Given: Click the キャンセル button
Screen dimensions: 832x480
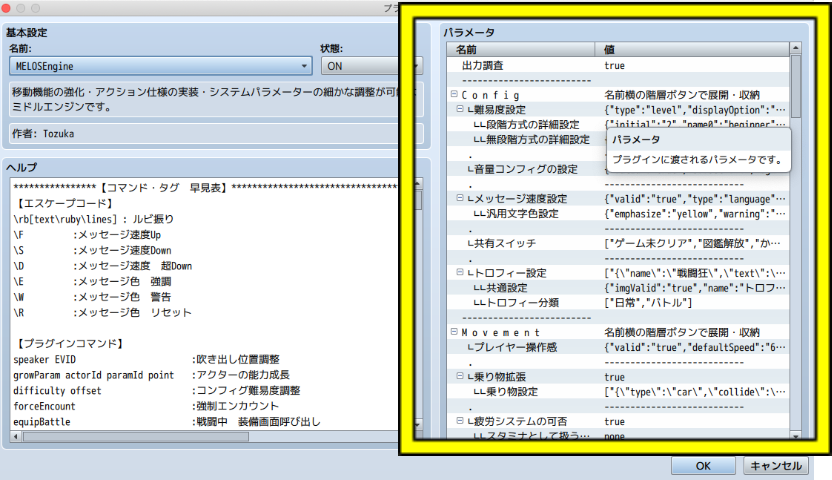Looking at the screenshot, I should pyautogui.click(x=776, y=465).
